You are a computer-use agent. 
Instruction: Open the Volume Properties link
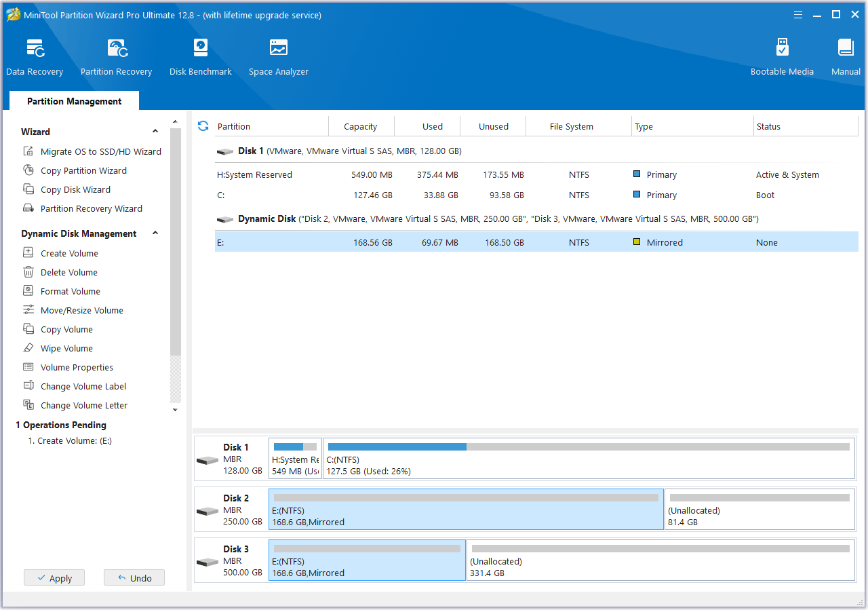[77, 367]
